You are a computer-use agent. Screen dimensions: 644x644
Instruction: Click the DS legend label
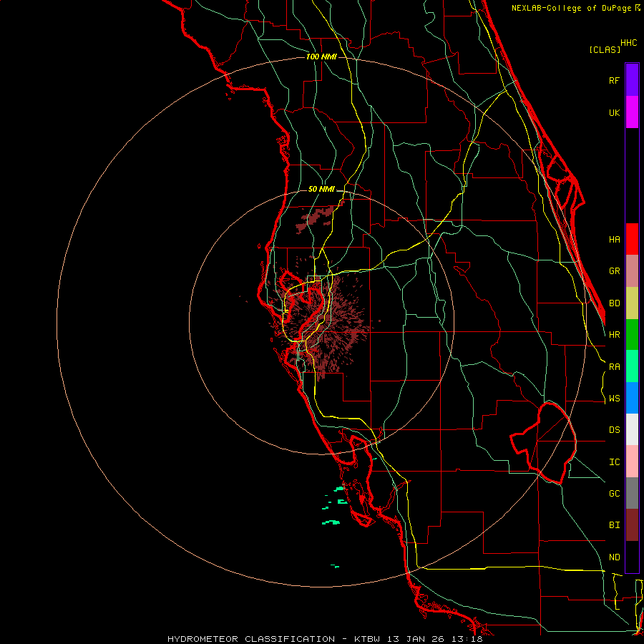[614, 430]
